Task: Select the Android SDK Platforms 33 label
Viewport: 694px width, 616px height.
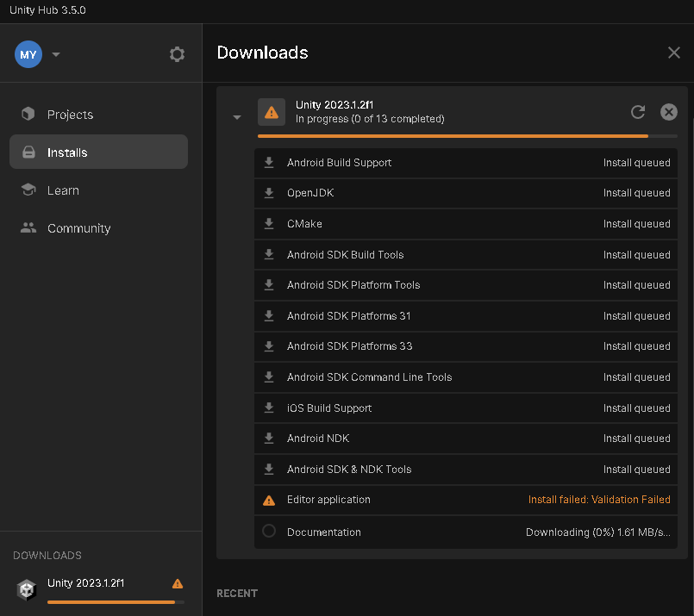Action: click(350, 346)
